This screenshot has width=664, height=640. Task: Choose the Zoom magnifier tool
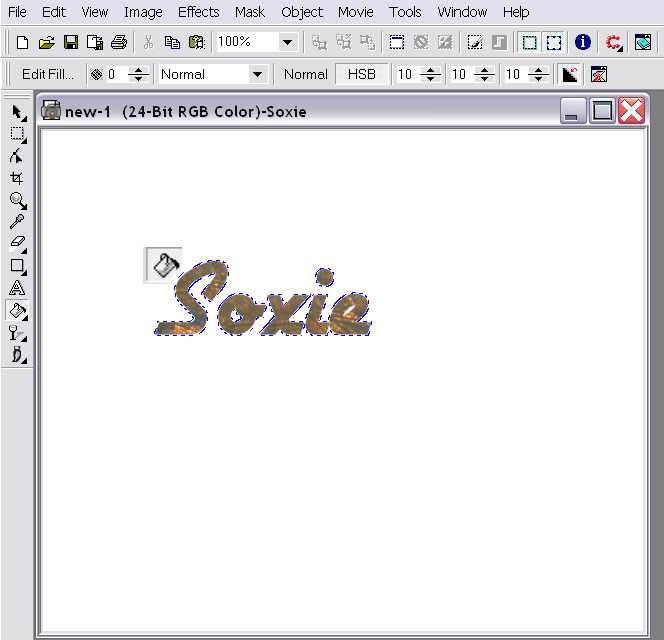[17, 200]
